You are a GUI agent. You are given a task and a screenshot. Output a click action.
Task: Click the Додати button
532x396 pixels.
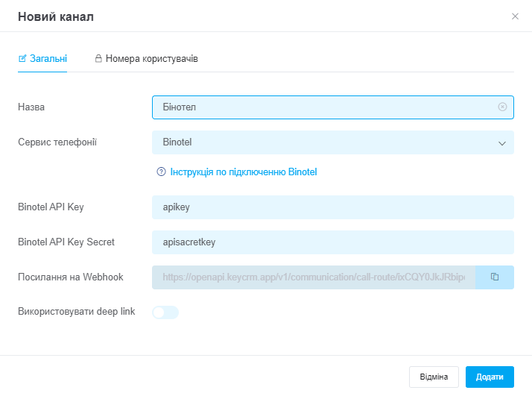click(490, 377)
